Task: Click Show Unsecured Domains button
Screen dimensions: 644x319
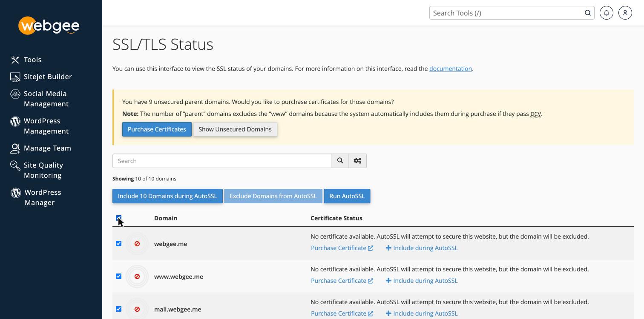Action: (235, 129)
